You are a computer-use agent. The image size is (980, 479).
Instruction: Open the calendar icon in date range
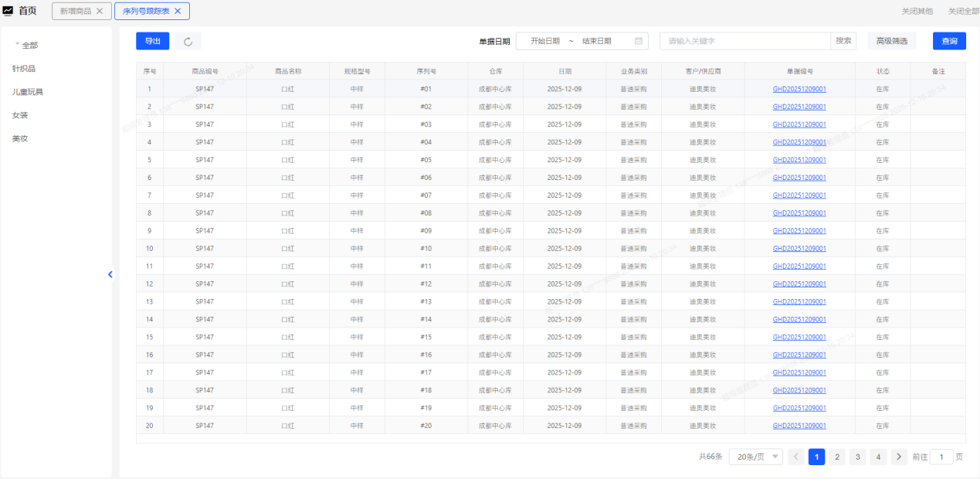[x=639, y=41]
